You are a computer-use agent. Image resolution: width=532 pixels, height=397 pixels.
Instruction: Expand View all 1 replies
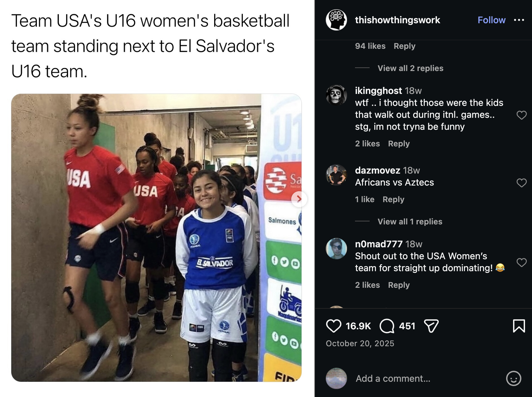pyautogui.click(x=410, y=221)
